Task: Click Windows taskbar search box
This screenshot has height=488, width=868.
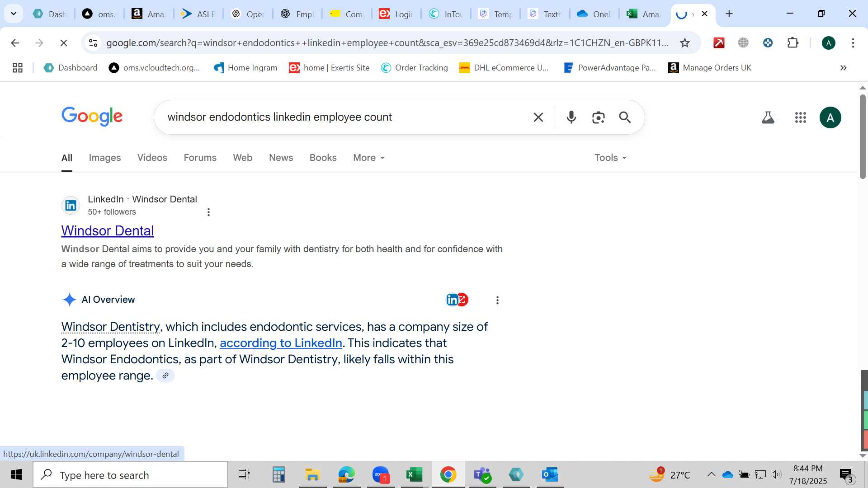Action: (x=130, y=475)
